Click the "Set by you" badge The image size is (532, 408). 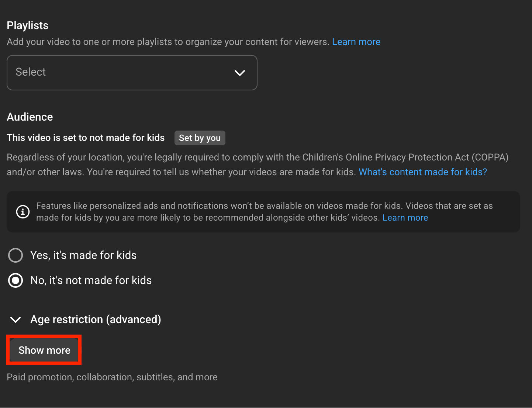pyautogui.click(x=200, y=138)
